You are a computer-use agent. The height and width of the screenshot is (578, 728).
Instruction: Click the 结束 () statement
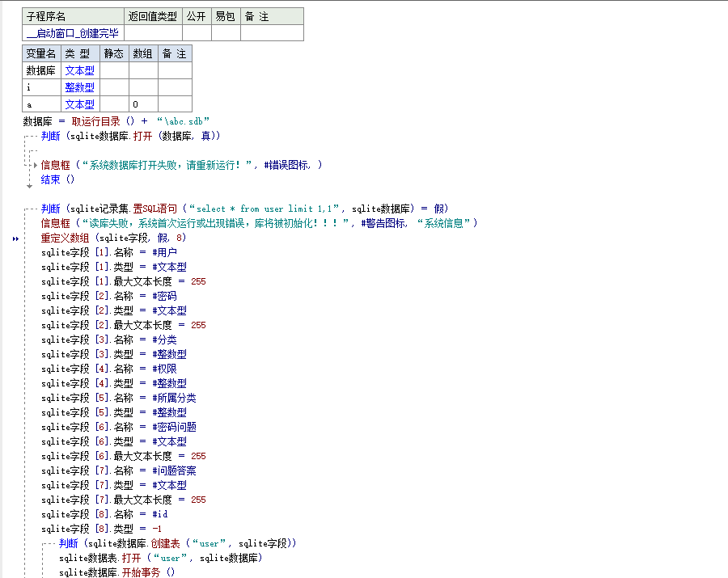click(57, 179)
